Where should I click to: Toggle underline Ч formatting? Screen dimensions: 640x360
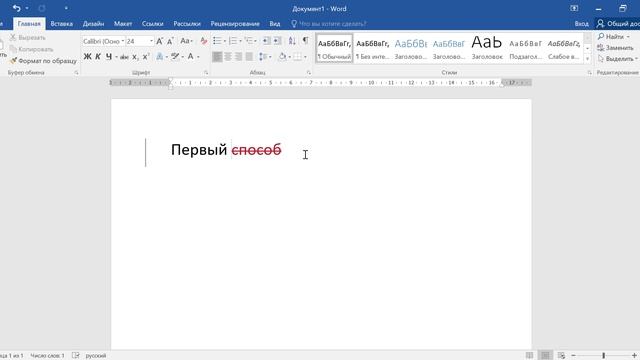pyautogui.click(x=109, y=57)
